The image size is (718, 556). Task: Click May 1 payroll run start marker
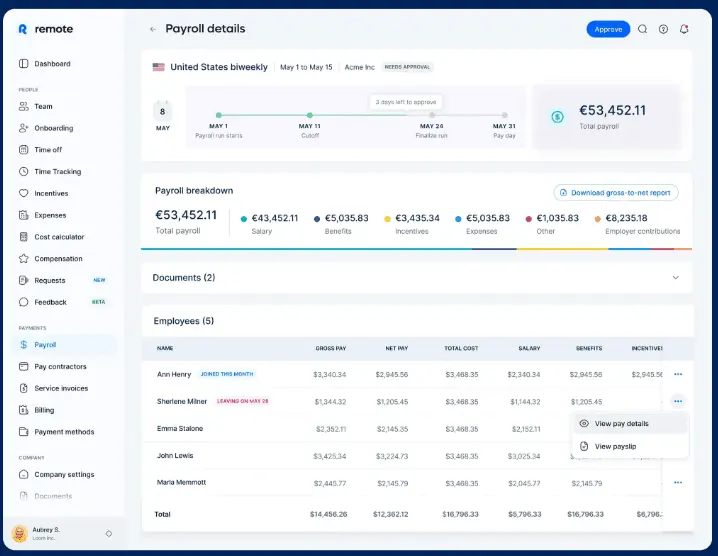tap(218, 115)
